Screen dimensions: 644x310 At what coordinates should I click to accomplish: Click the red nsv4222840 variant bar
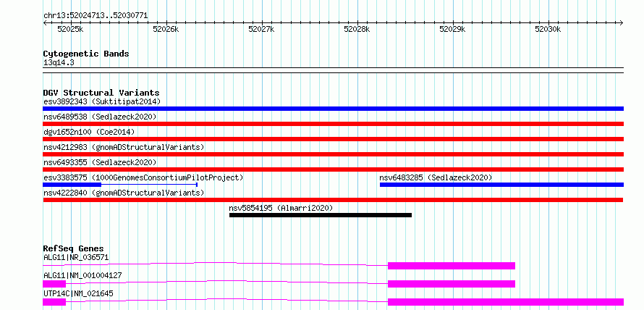click(x=333, y=200)
